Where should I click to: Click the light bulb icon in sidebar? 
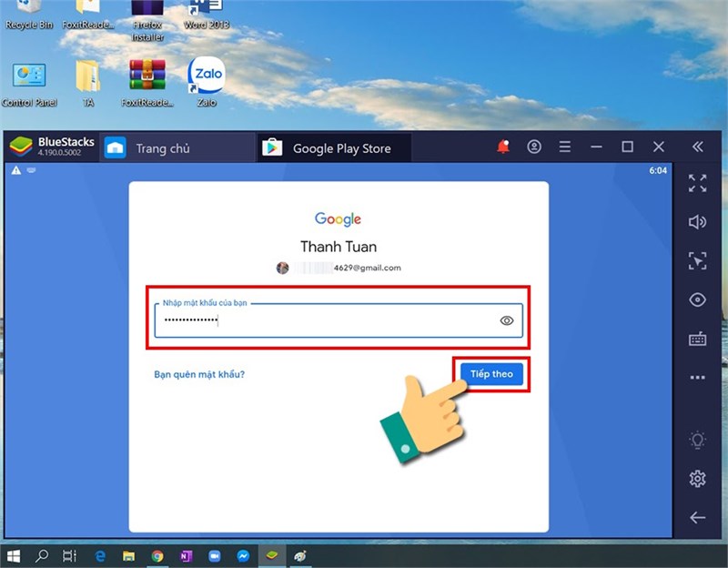697,440
